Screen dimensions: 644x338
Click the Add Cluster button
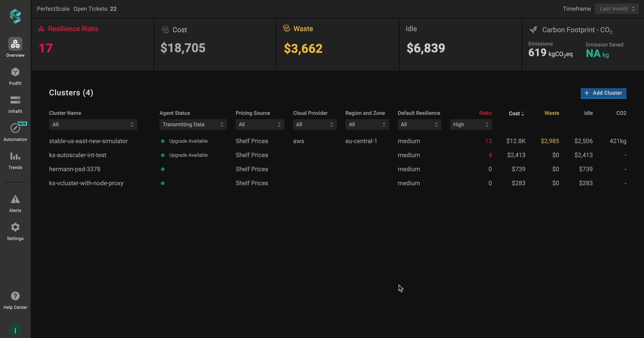tap(603, 93)
